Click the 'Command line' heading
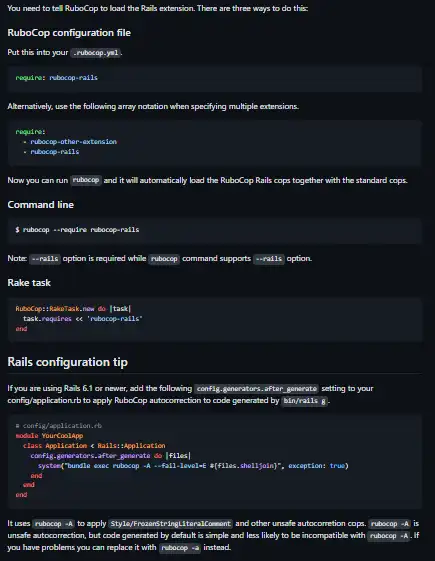This screenshot has height=561, width=435. click(x=40, y=205)
